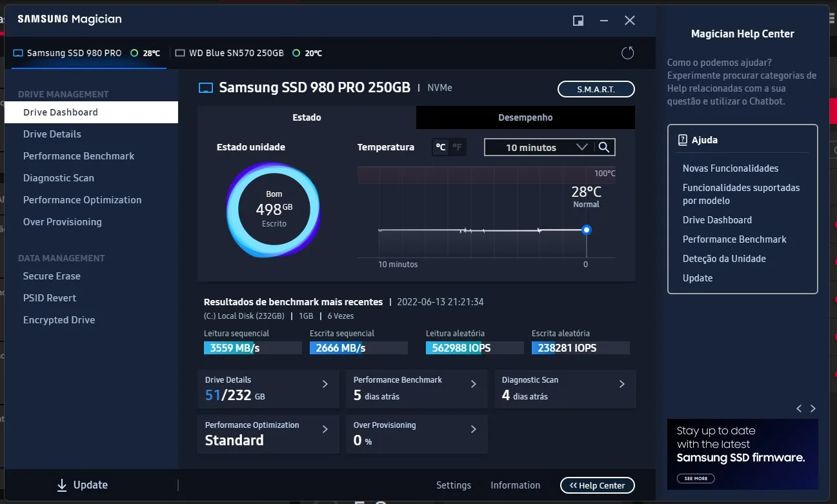Click the Help Center button
This screenshot has width=837, height=504.
598,485
